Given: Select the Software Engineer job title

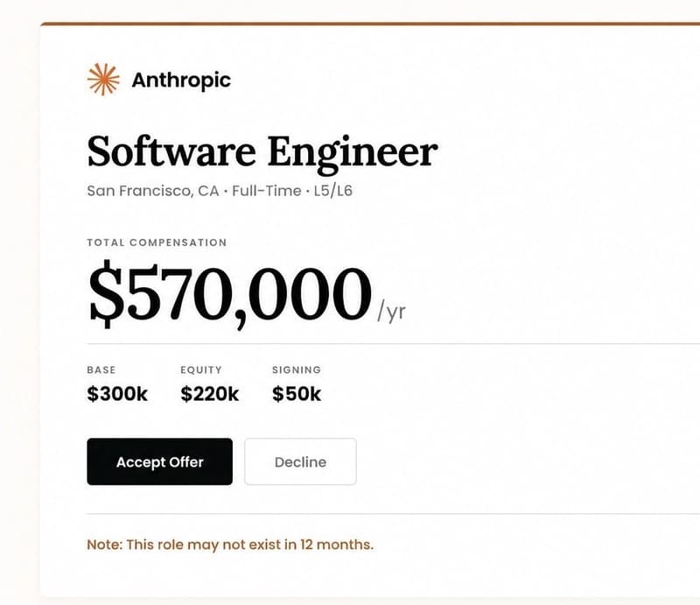Looking at the screenshot, I should click(262, 151).
